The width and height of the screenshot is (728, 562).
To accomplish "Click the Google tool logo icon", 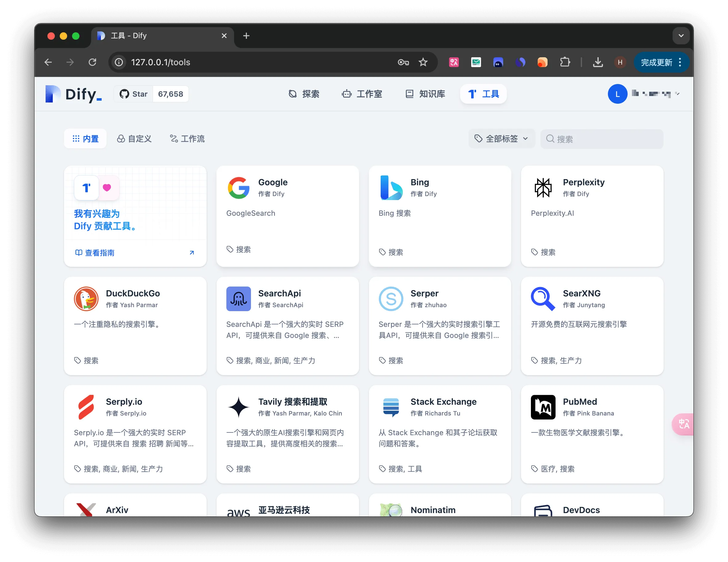I will [238, 187].
